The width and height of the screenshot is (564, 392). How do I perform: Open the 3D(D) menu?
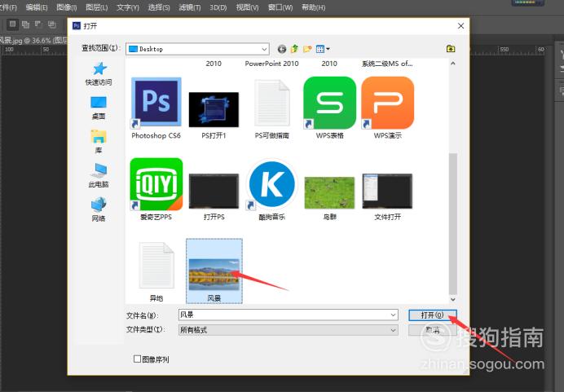coord(218,7)
